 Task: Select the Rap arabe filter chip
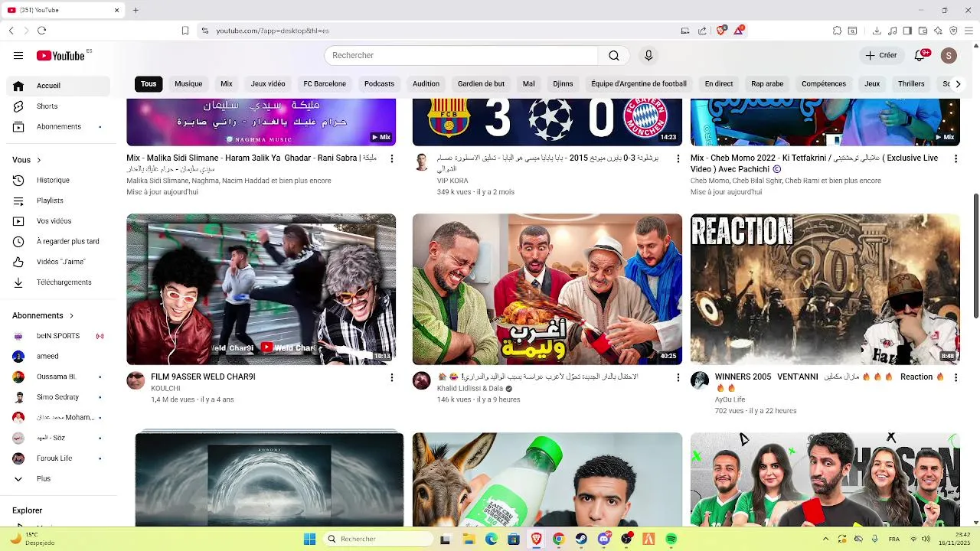767,84
